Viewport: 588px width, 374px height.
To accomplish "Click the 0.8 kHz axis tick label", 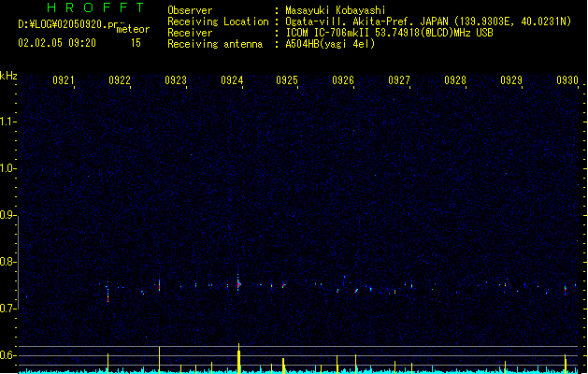I will (x=7, y=262).
